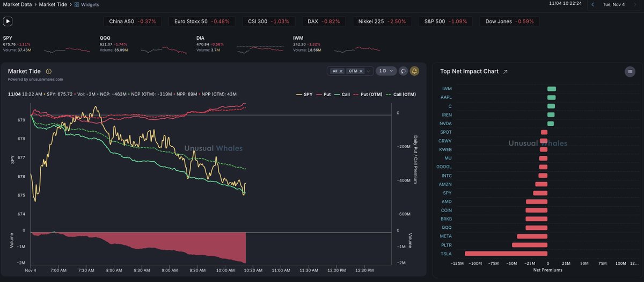Image resolution: width=644 pixels, height=282 pixels.
Task: Click the IWM sparkline mini chart
Action: point(356,49)
